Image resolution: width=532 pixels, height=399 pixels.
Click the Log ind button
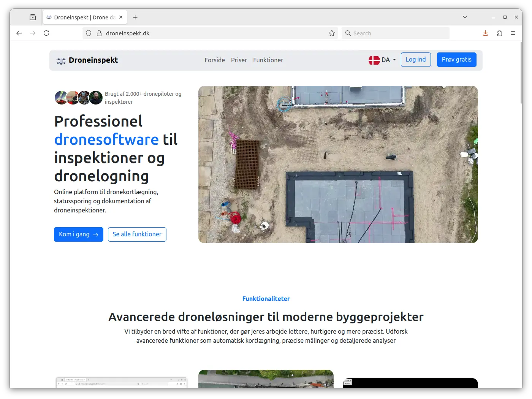point(416,60)
